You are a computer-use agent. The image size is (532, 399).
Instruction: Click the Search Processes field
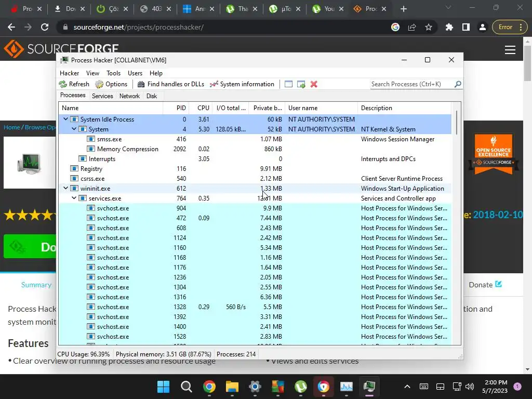[x=412, y=84]
